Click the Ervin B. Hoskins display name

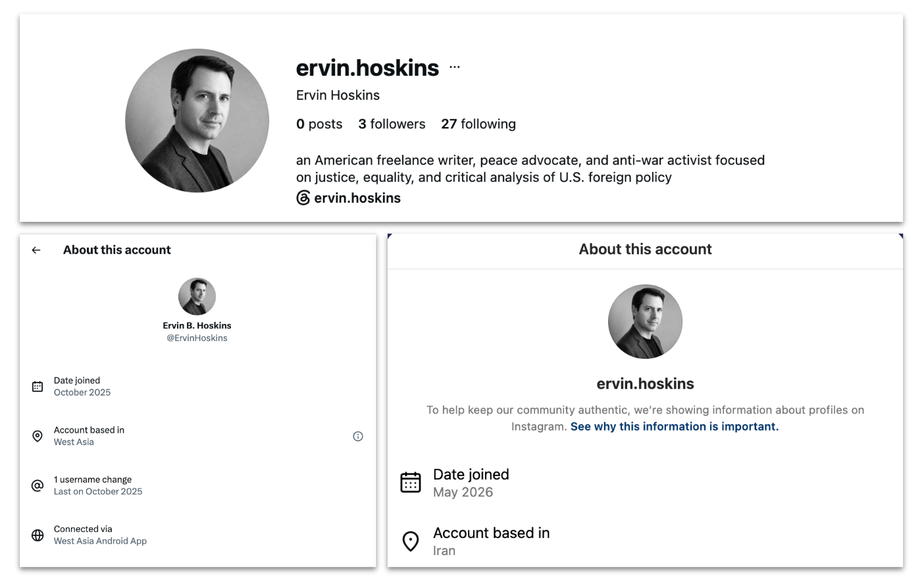point(197,325)
